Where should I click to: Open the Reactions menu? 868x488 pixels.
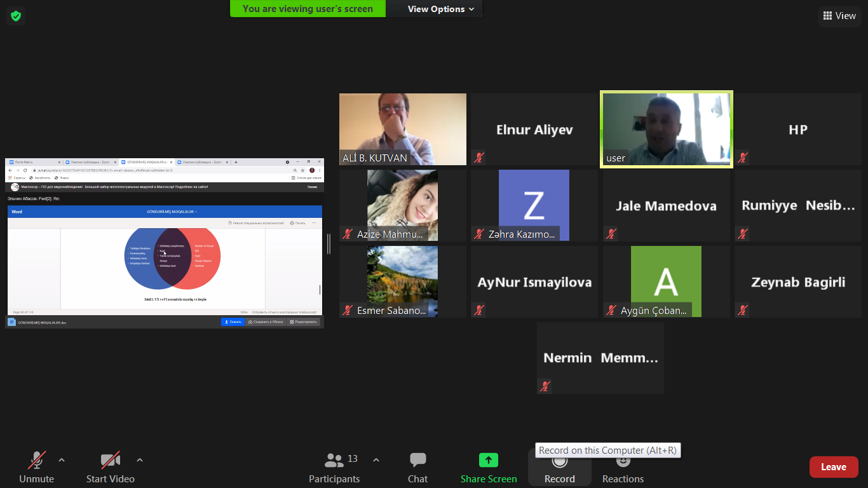point(623,468)
